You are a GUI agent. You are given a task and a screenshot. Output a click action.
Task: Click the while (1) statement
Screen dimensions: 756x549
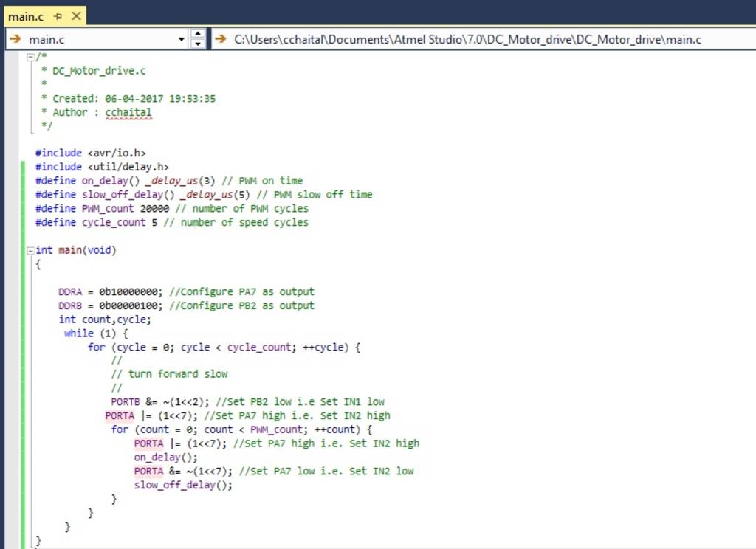[x=96, y=334]
